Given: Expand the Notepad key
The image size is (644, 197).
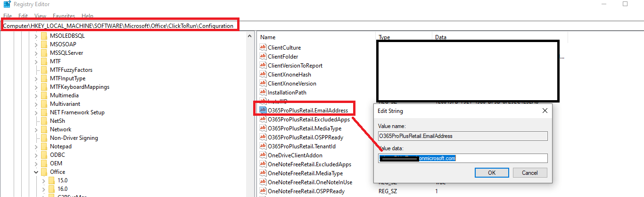Looking at the screenshot, I should [x=36, y=146].
